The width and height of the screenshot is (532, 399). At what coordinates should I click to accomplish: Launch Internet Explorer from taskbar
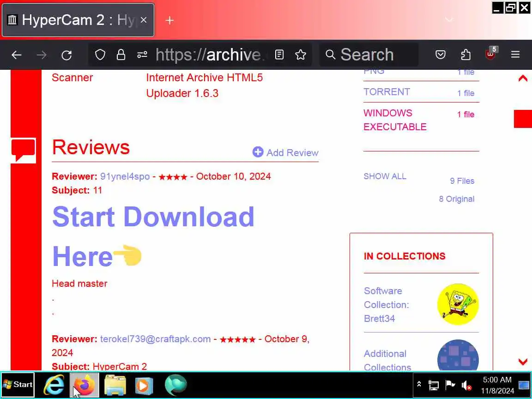[x=54, y=385]
